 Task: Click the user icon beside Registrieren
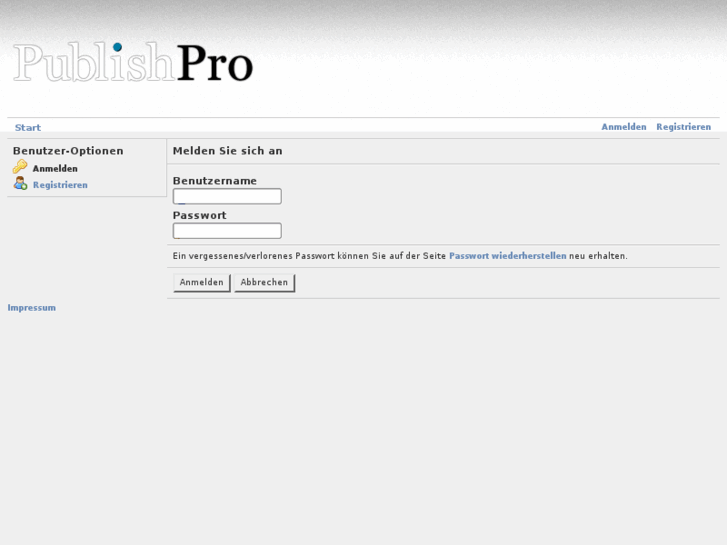20,183
